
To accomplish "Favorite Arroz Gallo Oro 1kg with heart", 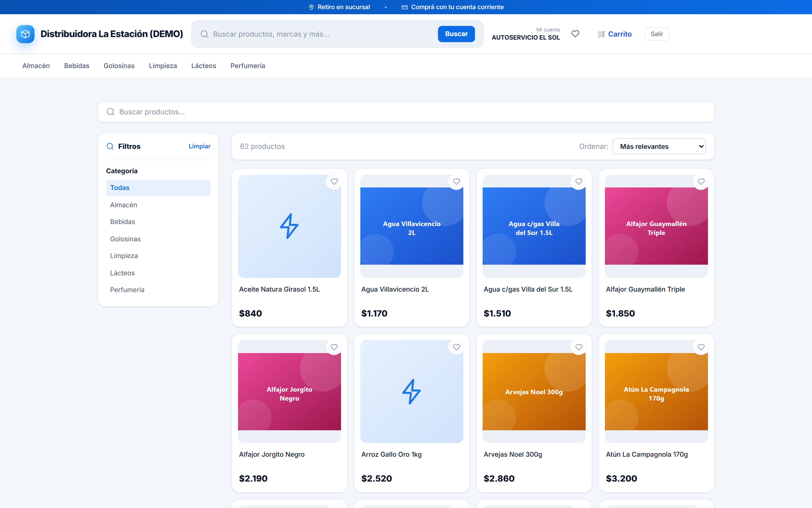I will (x=456, y=347).
